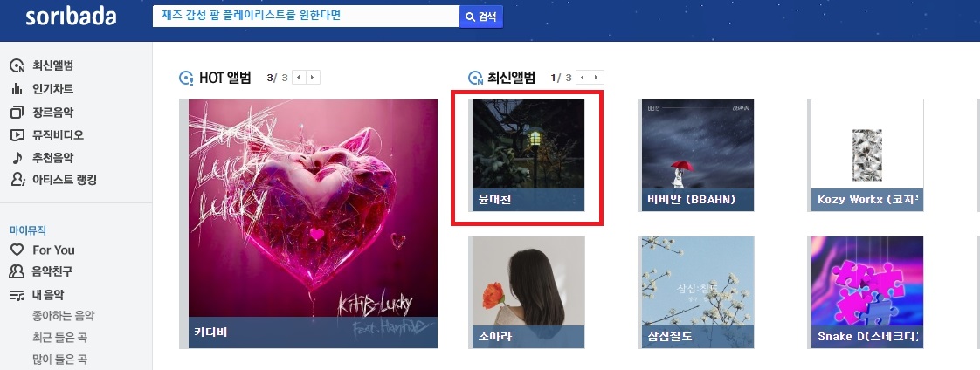Show next 최신앨범 page arrow
Screen dimensions: 980x370
click(597, 78)
